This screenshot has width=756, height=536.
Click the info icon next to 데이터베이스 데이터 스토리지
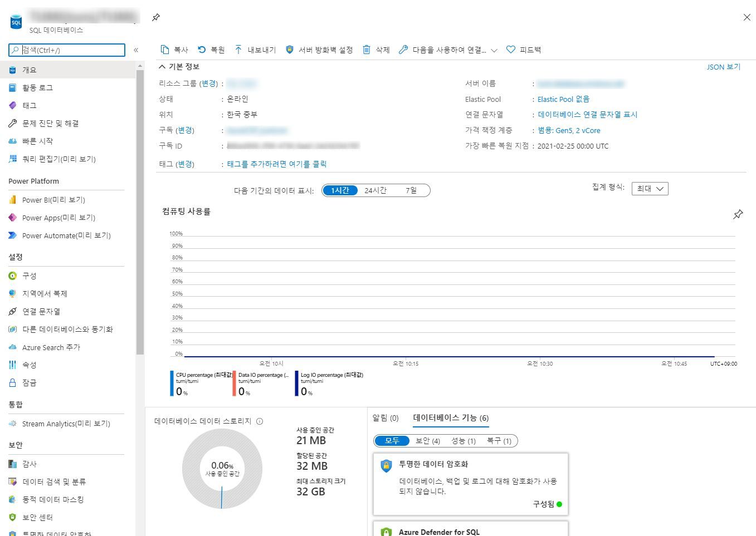pos(260,421)
